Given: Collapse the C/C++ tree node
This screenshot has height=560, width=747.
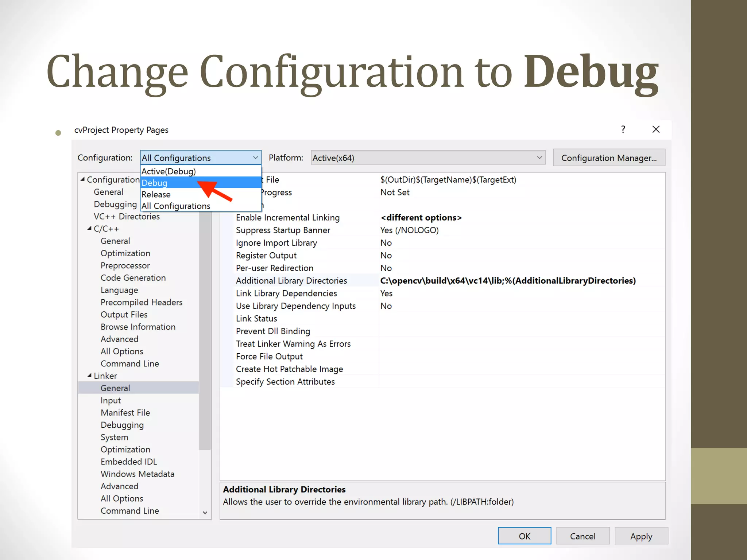Looking at the screenshot, I should click(89, 229).
